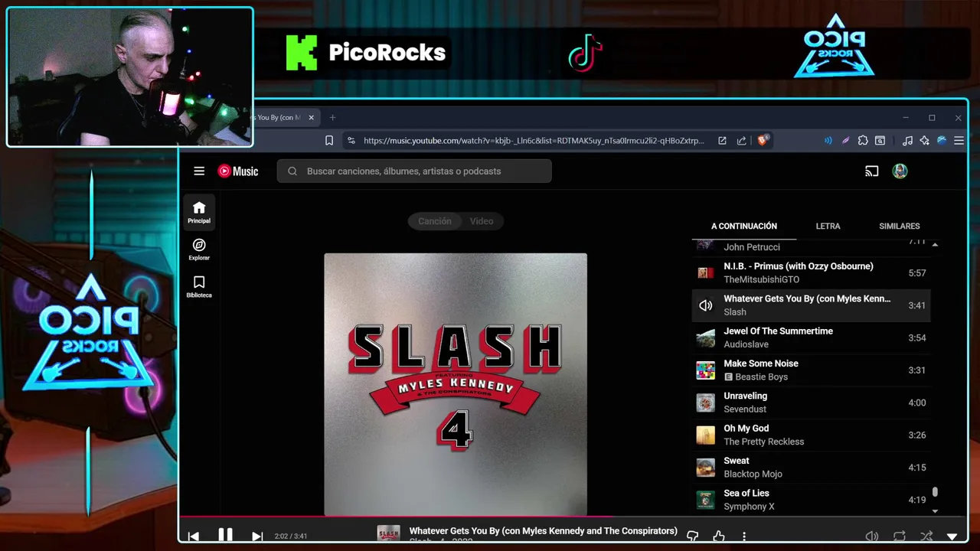The height and width of the screenshot is (551, 980).
Task: Like the current song
Action: pyautogui.click(x=718, y=536)
